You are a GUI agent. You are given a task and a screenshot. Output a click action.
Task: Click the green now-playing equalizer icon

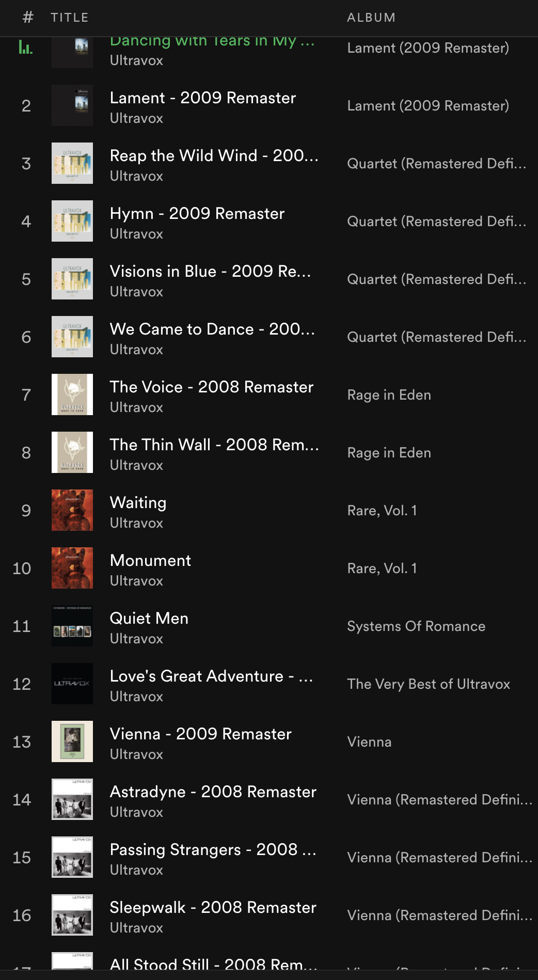[x=25, y=48]
